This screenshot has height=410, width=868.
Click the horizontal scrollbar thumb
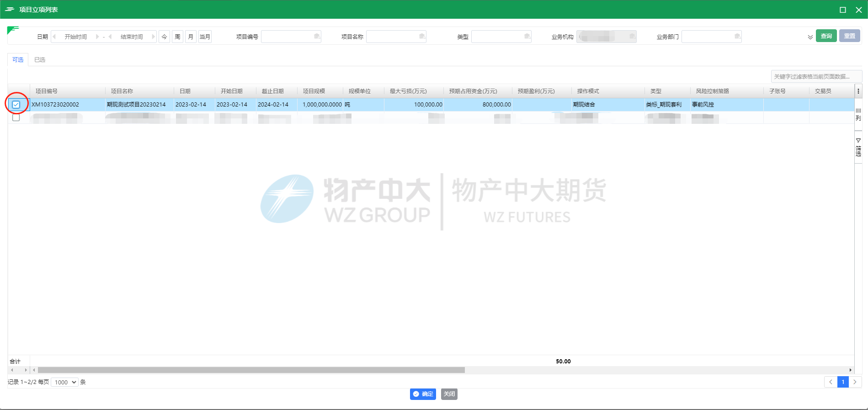tap(251, 370)
